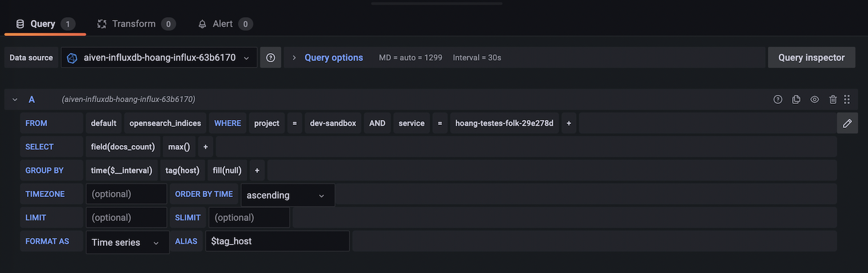Open FORMAT AS Time series dropdown

[x=127, y=242]
